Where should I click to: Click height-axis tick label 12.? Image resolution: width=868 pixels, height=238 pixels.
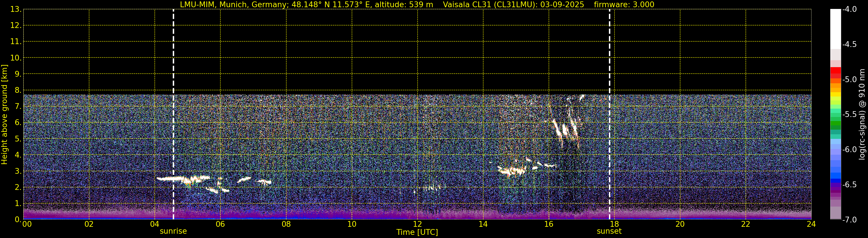coord(16,25)
